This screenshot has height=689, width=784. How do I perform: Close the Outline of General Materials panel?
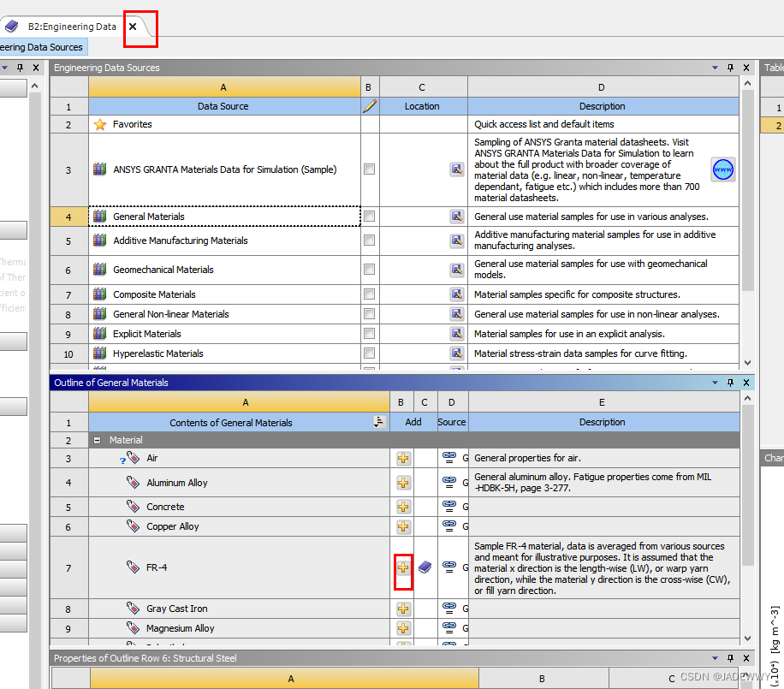pos(746,383)
